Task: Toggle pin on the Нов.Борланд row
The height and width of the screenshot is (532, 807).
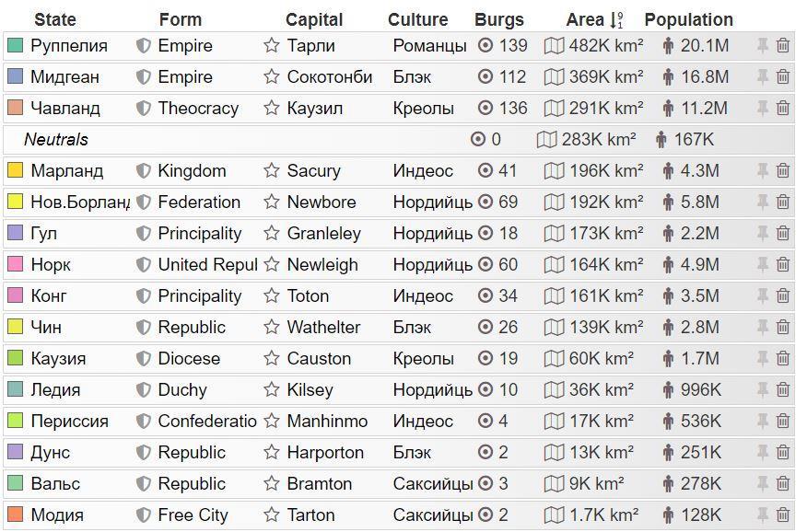Action: (762, 202)
